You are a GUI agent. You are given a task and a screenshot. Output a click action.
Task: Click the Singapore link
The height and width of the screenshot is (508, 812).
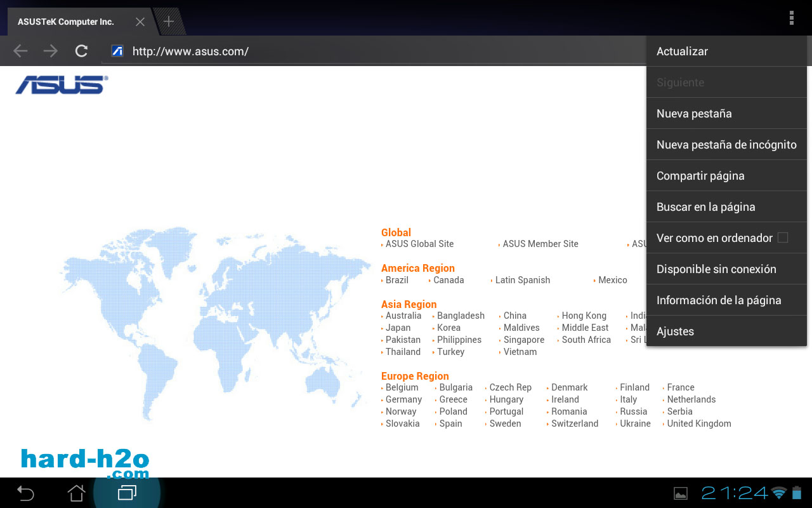pos(524,340)
